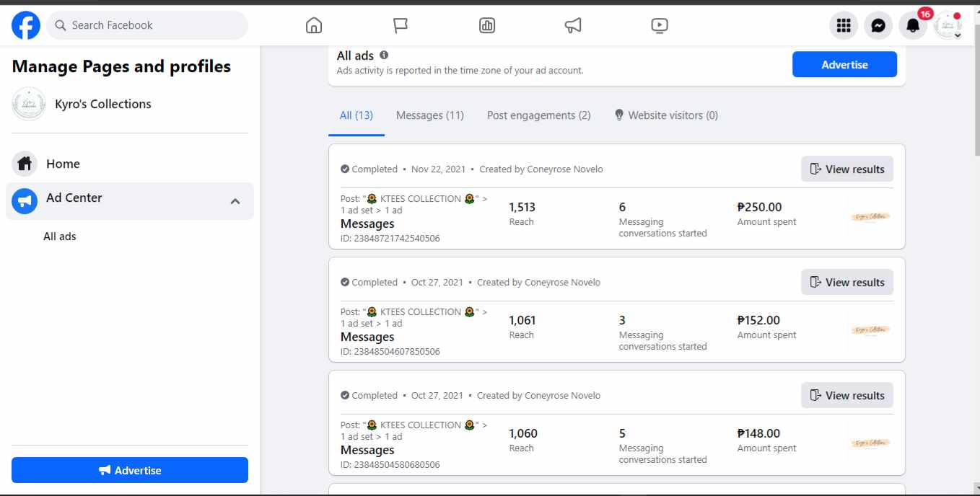The image size is (980, 496).
Task: Click ID 23848504607850506 text
Action: (390, 352)
